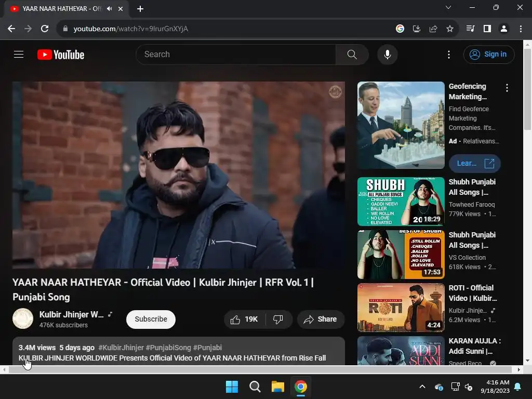This screenshot has height=399, width=532.
Task: Subscribe to Kulbir Jhinjer channel
Action: tap(151, 320)
